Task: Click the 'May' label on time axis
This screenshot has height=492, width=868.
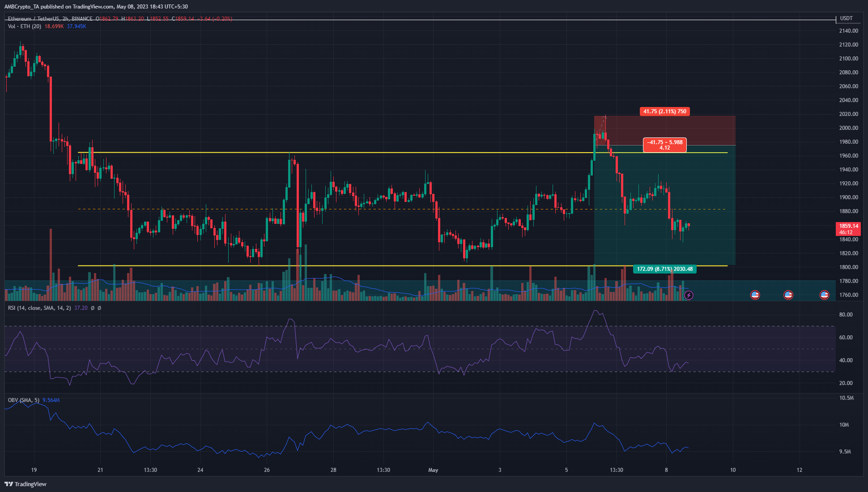Action: pos(433,470)
